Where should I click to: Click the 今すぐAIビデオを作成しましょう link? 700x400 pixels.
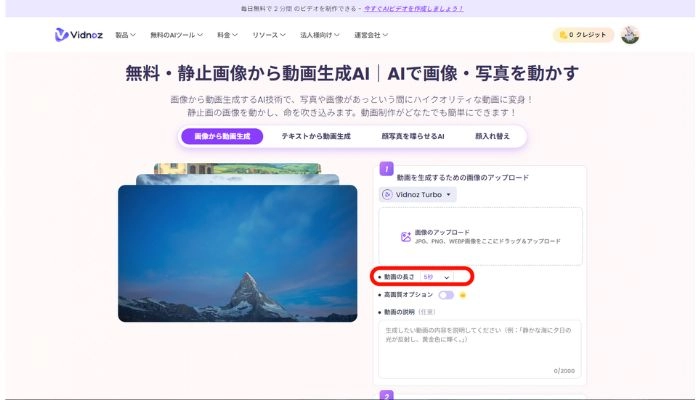pyautogui.click(x=411, y=8)
